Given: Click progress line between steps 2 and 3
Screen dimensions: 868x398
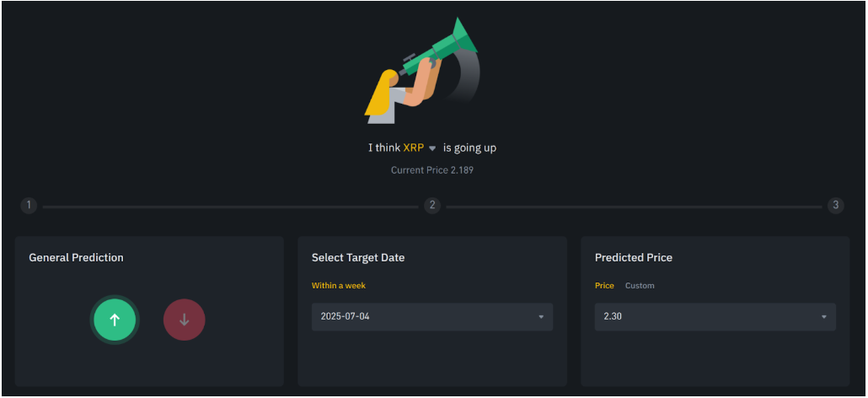Looking at the screenshot, I should 634,206.
